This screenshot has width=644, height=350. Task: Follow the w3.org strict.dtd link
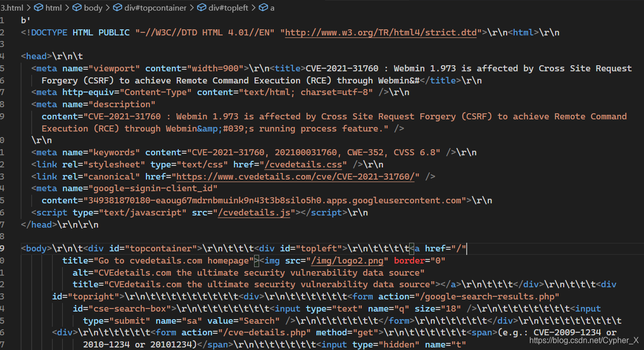tap(381, 32)
